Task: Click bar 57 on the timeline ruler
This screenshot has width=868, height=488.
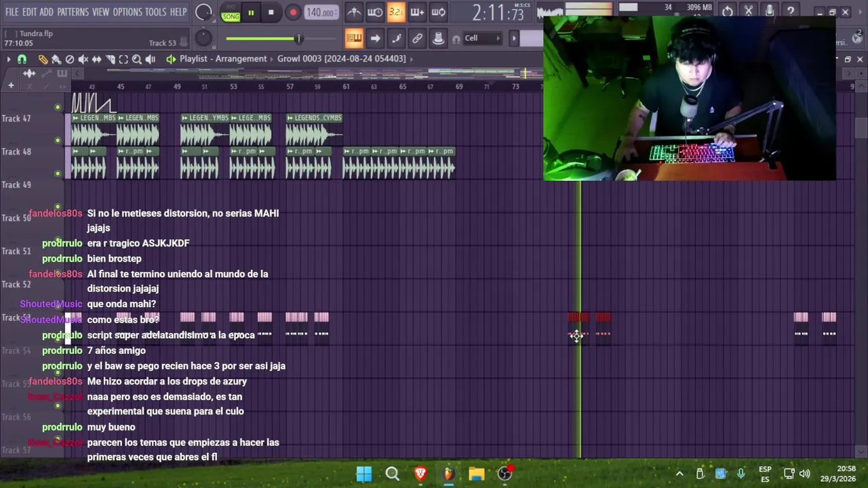Action: pyautogui.click(x=290, y=87)
